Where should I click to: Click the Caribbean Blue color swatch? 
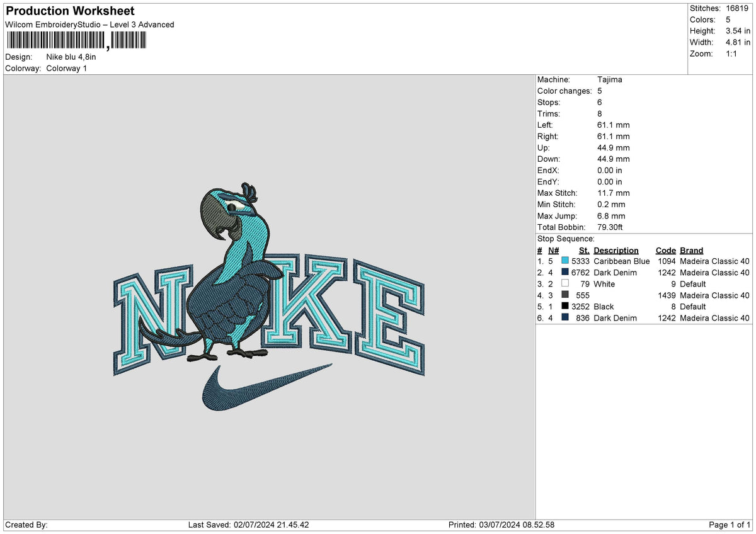tap(564, 261)
